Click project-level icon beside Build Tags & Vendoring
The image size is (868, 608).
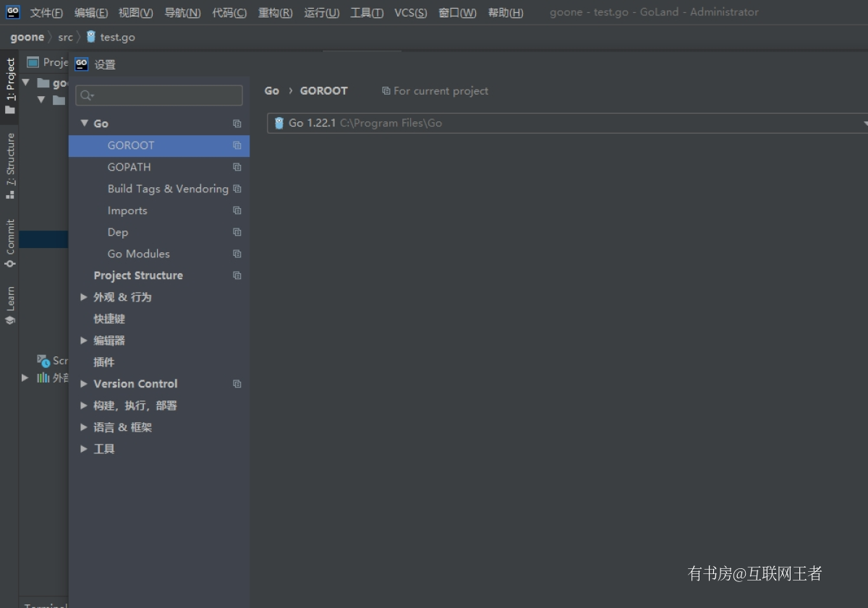[x=237, y=189]
